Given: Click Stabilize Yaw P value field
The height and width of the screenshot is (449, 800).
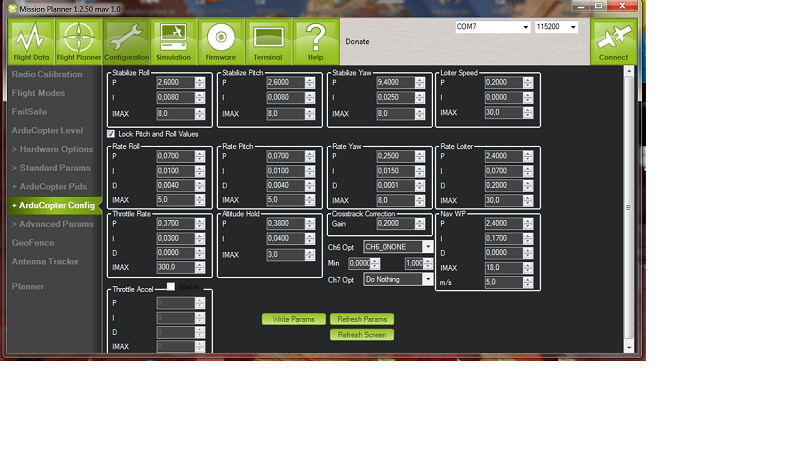Looking at the screenshot, I should tap(395, 82).
